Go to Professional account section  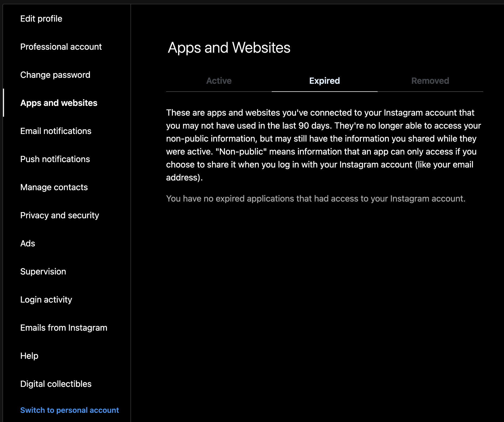pos(61,47)
